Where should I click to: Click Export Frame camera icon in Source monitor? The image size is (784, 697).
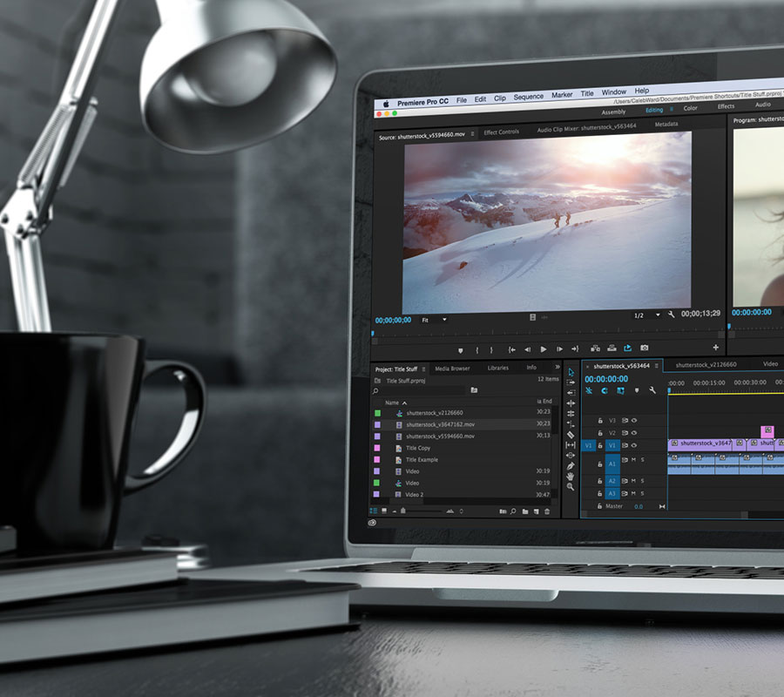645,348
